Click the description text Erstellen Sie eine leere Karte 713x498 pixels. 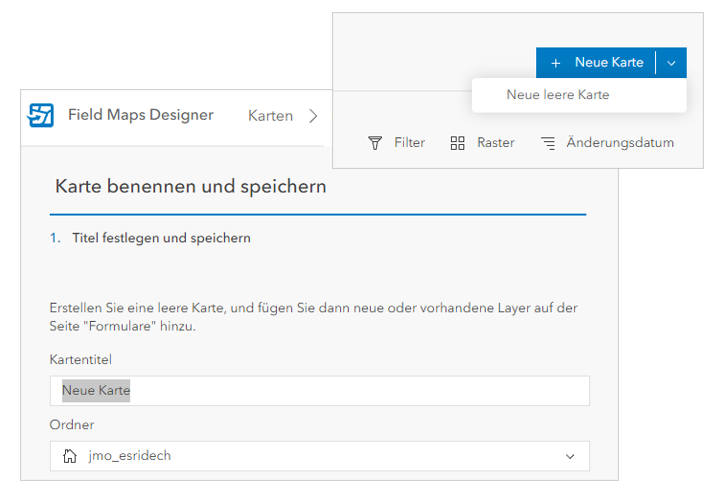coord(313,317)
